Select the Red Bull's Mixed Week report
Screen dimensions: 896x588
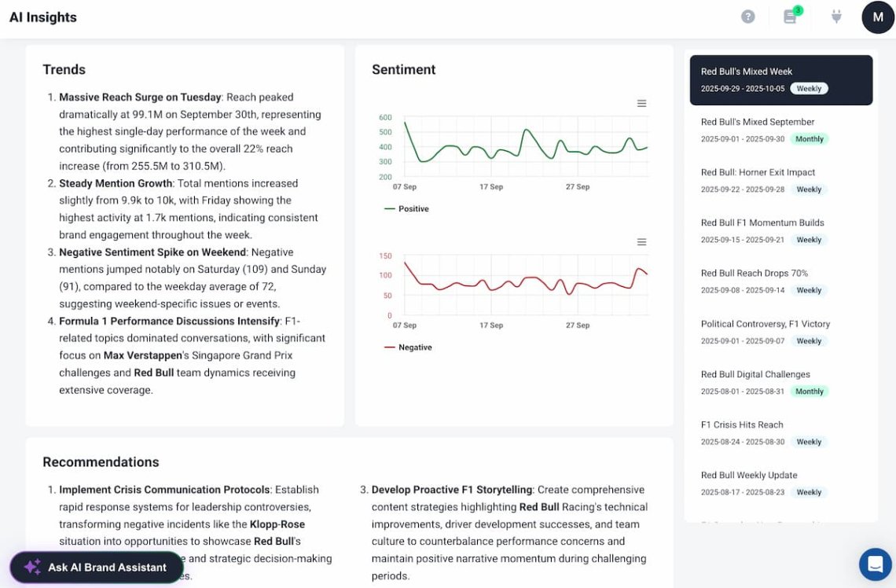point(780,79)
